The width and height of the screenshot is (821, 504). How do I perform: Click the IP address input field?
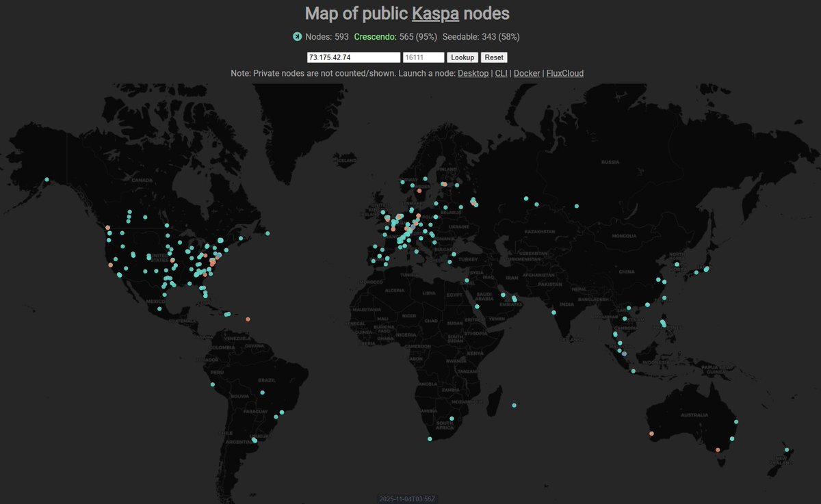(354, 57)
